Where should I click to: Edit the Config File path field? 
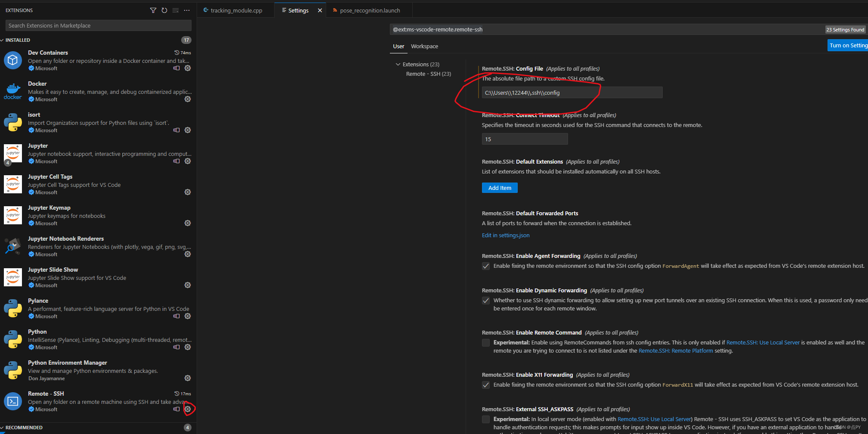(572, 93)
